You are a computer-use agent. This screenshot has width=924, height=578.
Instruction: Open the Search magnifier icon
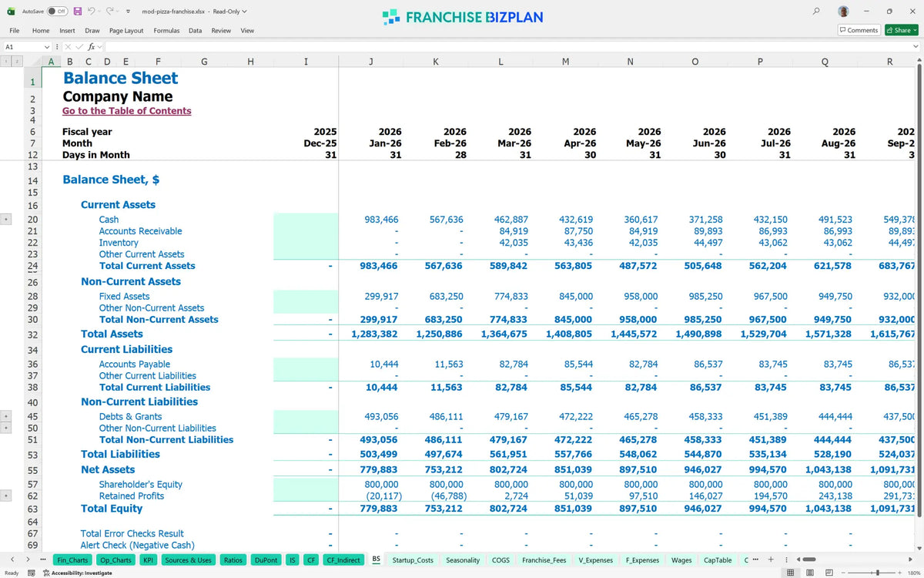click(x=816, y=12)
